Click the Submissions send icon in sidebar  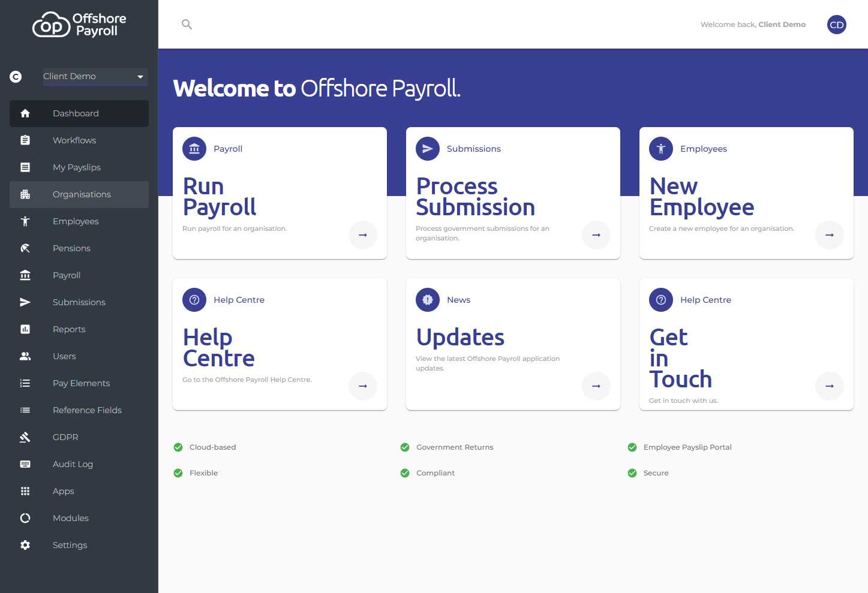pyautogui.click(x=25, y=302)
